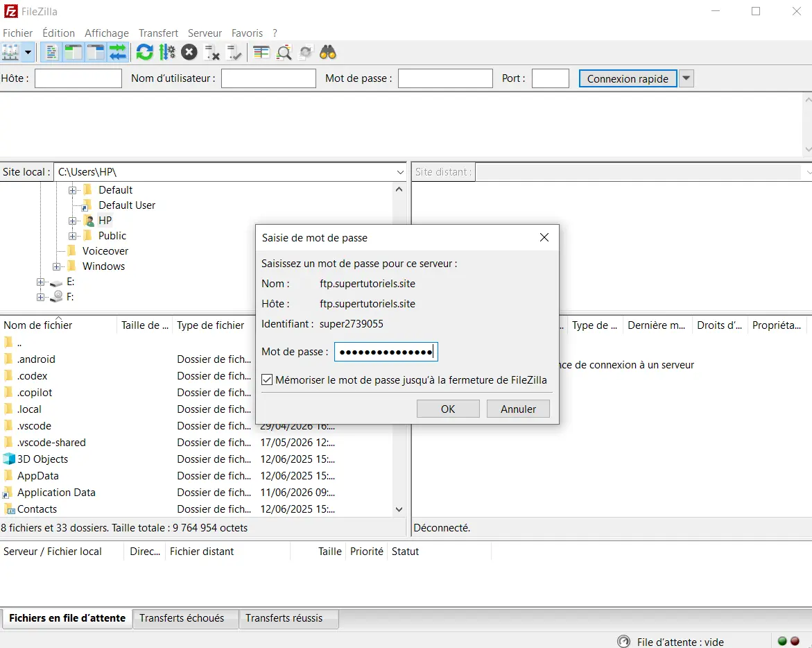Click the disconnect from server icon

[x=211, y=52]
